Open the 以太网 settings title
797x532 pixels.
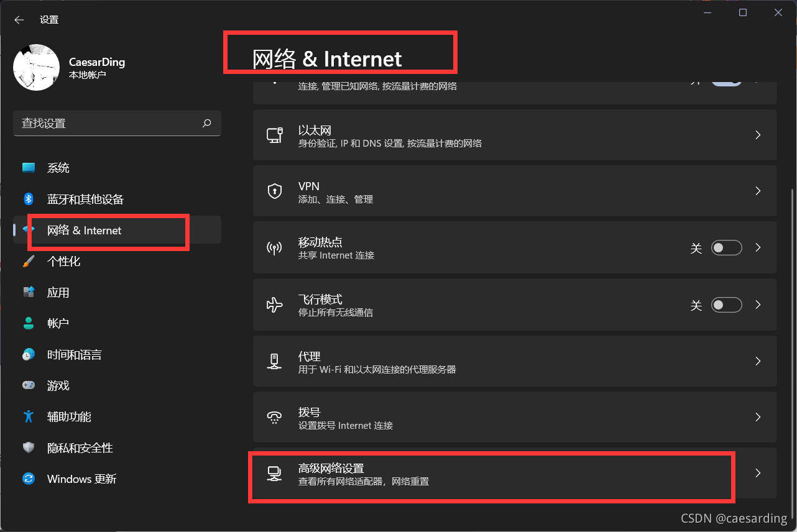click(x=315, y=131)
